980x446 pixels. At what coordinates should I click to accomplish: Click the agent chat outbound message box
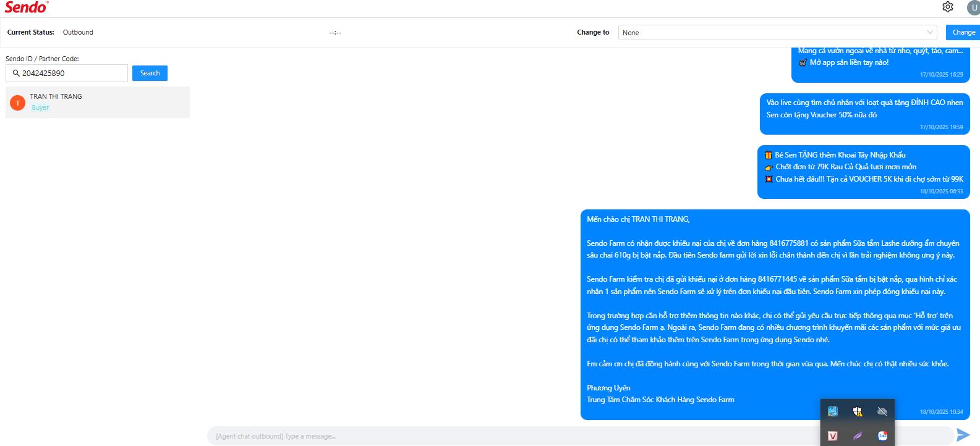pos(580,436)
